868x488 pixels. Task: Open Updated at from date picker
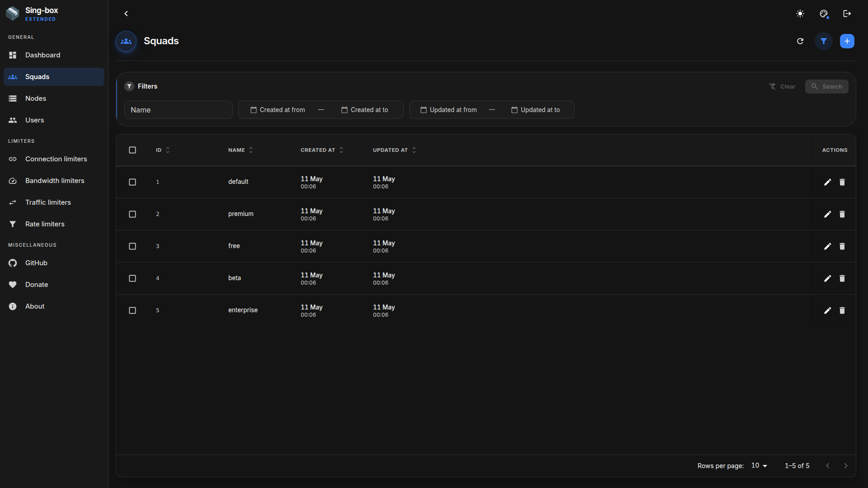click(x=448, y=110)
